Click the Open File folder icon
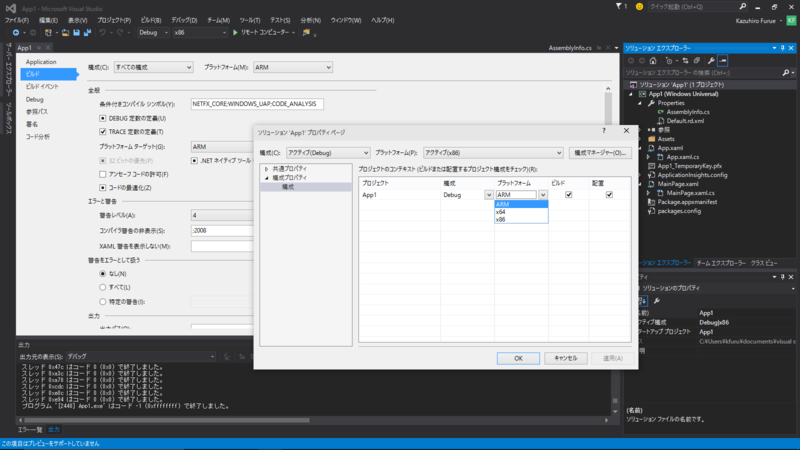 (x=65, y=33)
